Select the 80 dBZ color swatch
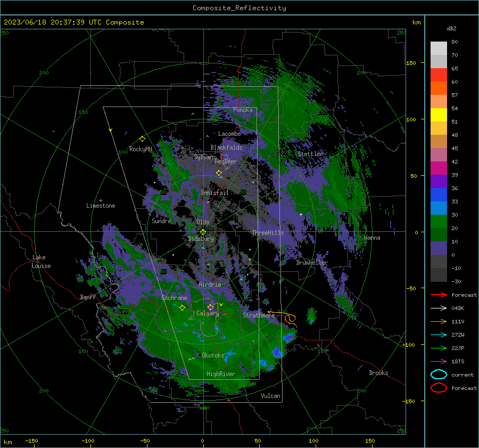 [x=439, y=48]
